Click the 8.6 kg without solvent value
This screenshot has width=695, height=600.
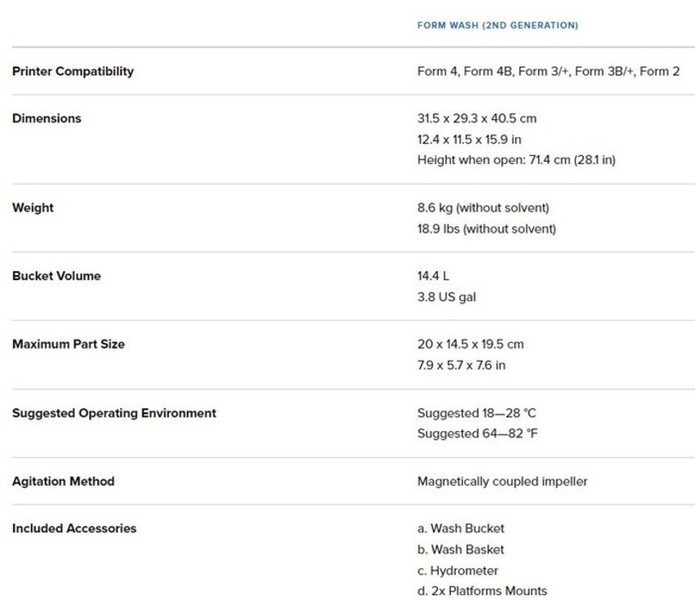coord(483,208)
